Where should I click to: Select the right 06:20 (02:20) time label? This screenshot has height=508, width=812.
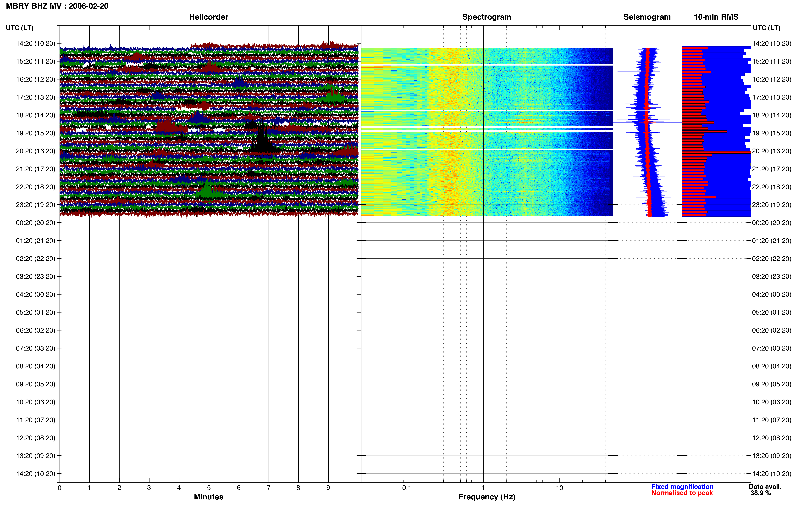tap(772, 330)
